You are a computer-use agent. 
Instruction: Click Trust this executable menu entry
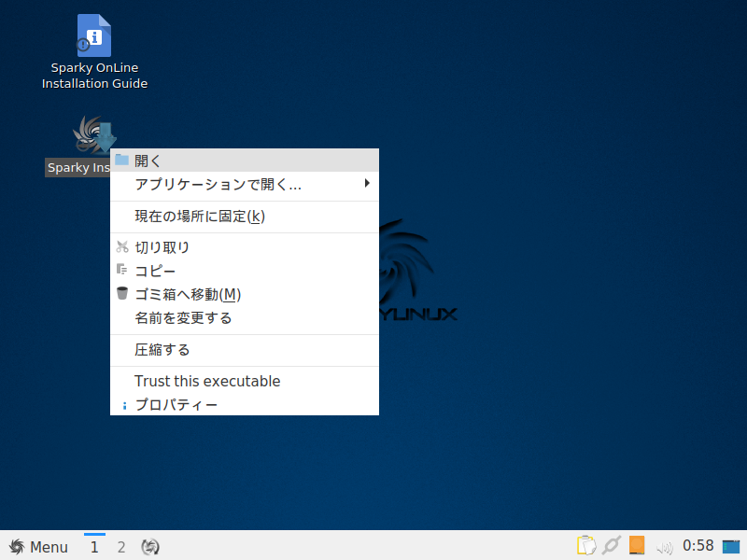(245, 382)
